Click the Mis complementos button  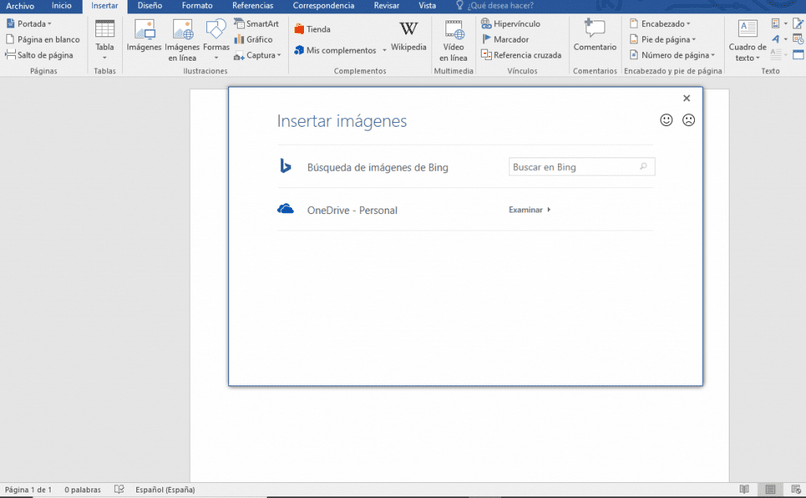click(x=335, y=50)
